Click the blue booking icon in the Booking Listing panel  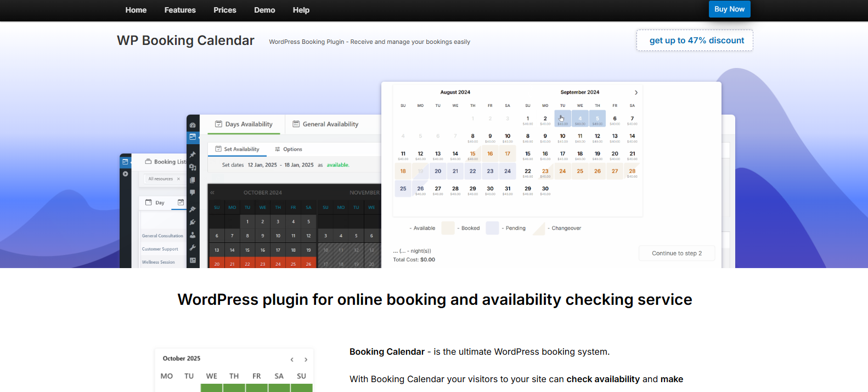click(x=125, y=162)
